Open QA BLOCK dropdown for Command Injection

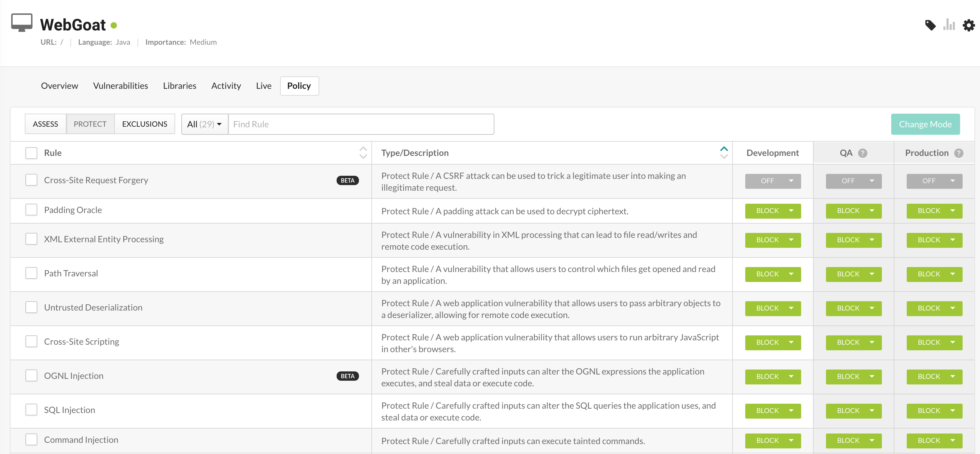coord(853,441)
